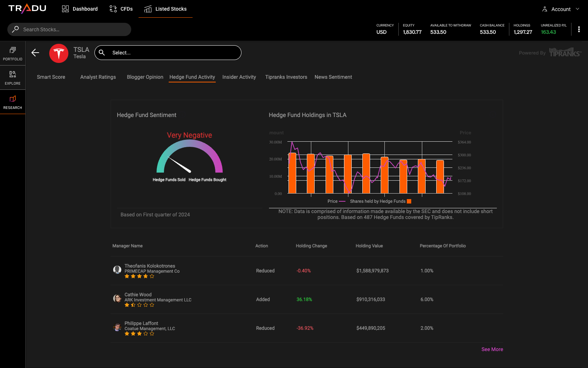Click the Tesla logo icon
The width and height of the screenshot is (588, 368).
(59, 53)
